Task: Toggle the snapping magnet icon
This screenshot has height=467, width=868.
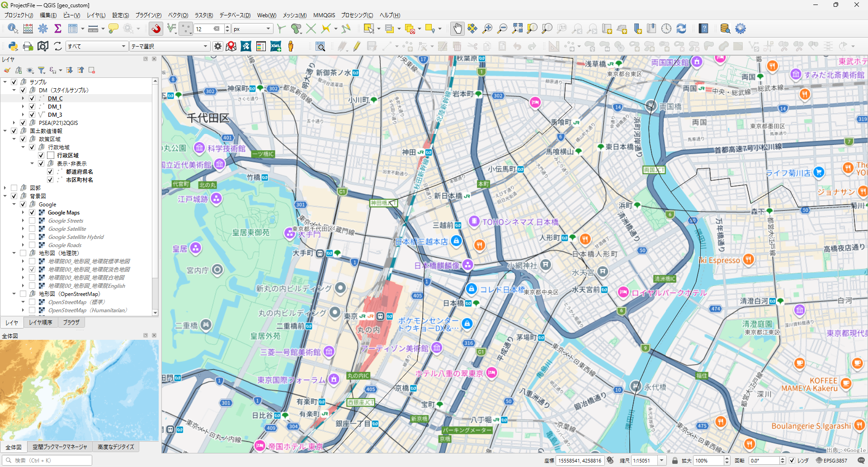Action: pyautogui.click(x=156, y=29)
